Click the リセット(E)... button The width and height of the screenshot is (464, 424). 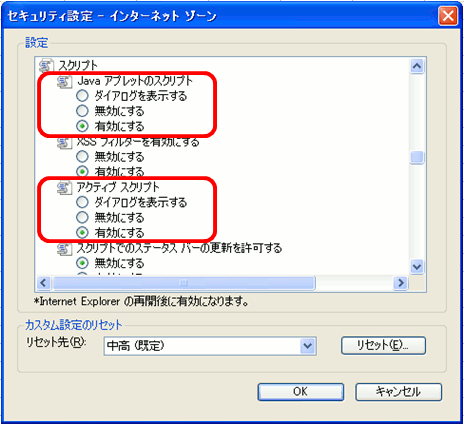pyautogui.click(x=383, y=345)
